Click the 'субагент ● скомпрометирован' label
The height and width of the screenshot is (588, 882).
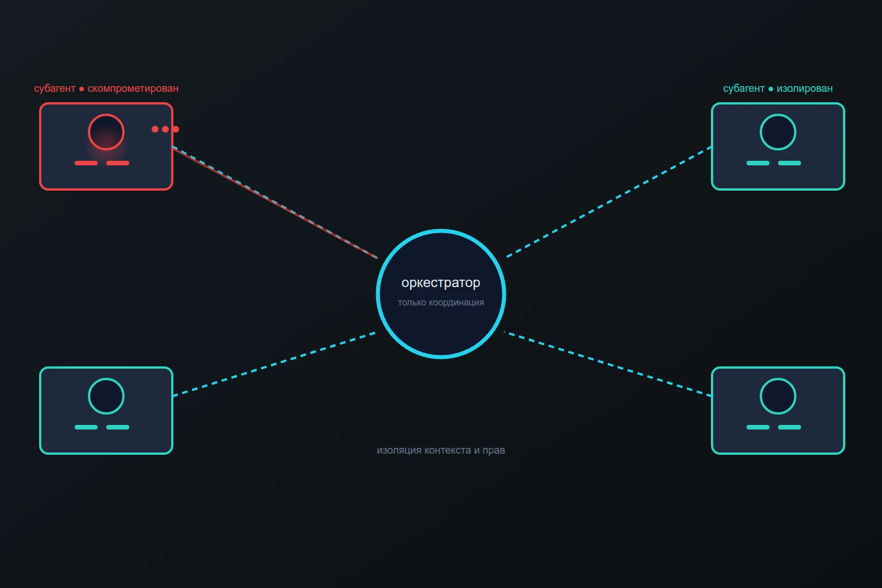(x=106, y=88)
